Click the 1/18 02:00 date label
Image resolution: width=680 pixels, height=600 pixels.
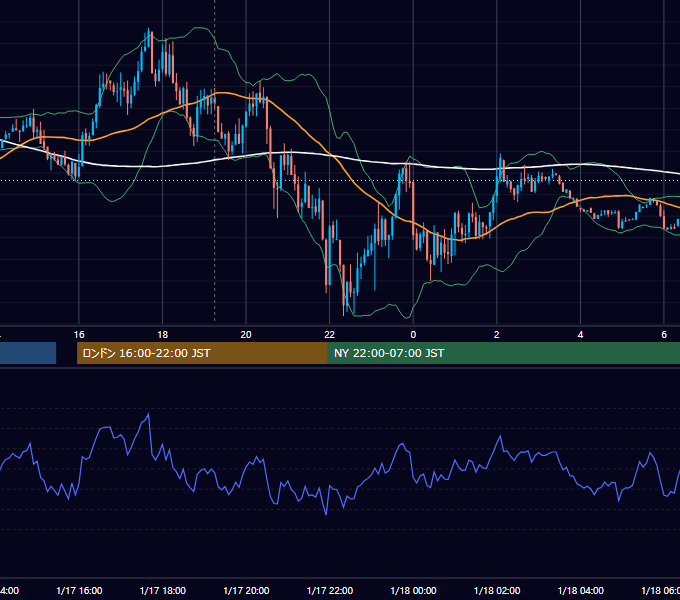tap(497, 590)
